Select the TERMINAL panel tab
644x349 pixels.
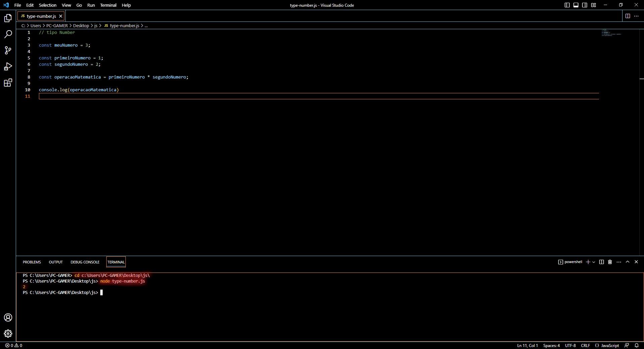click(116, 262)
